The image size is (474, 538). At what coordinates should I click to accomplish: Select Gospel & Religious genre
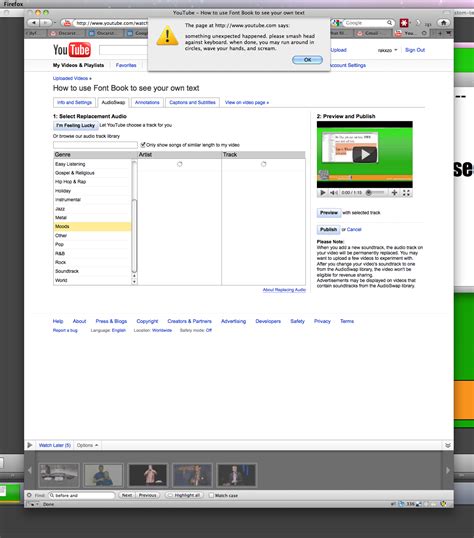coord(92,173)
